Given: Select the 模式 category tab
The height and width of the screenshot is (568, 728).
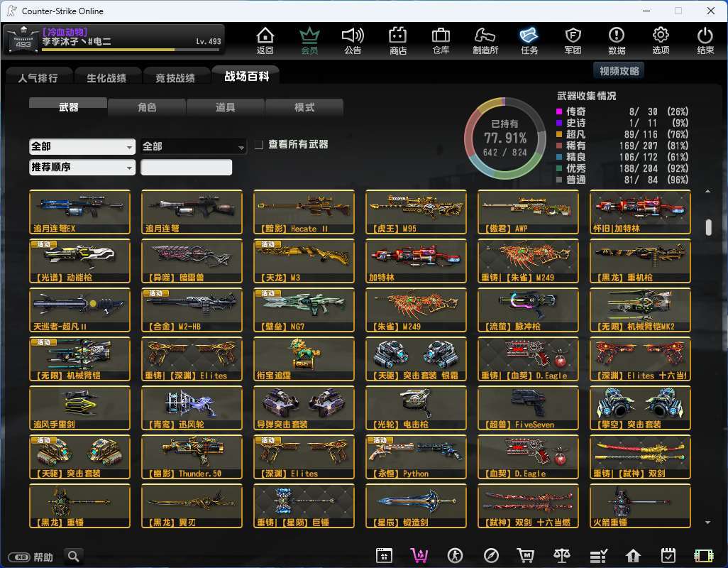Looking at the screenshot, I should pos(304,107).
